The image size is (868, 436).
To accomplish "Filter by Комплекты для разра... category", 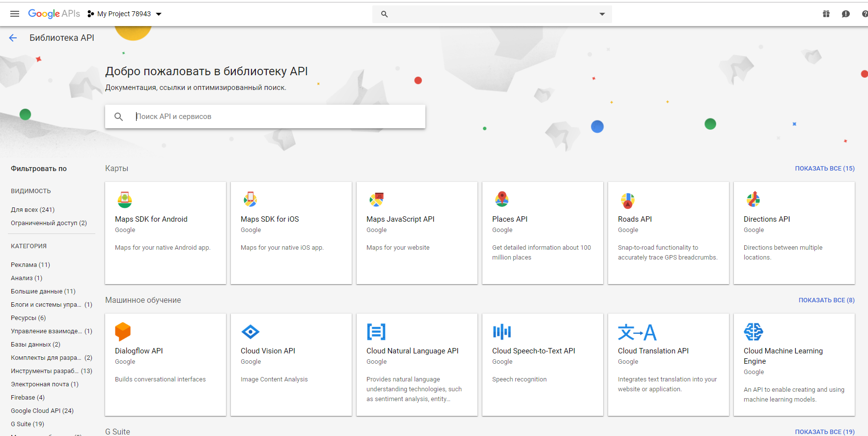I will pos(52,358).
